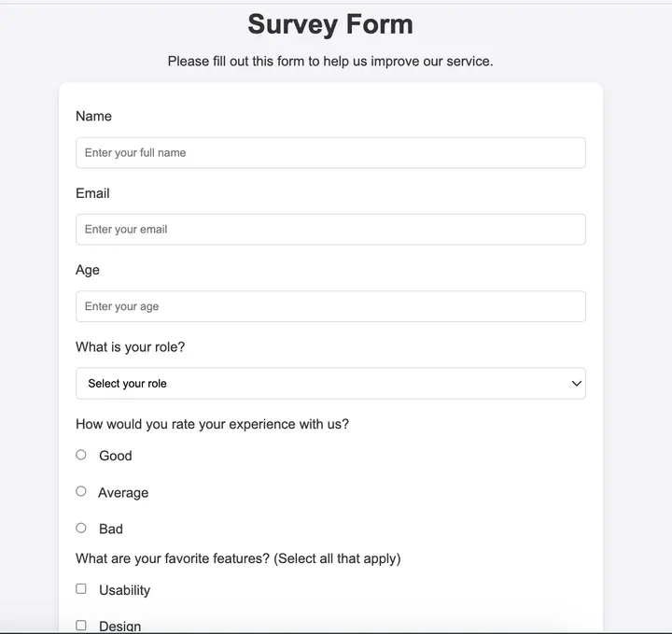Image resolution: width=672 pixels, height=634 pixels.
Task: Open the "Select your role" dropdown
Action: pyautogui.click(x=330, y=384)
